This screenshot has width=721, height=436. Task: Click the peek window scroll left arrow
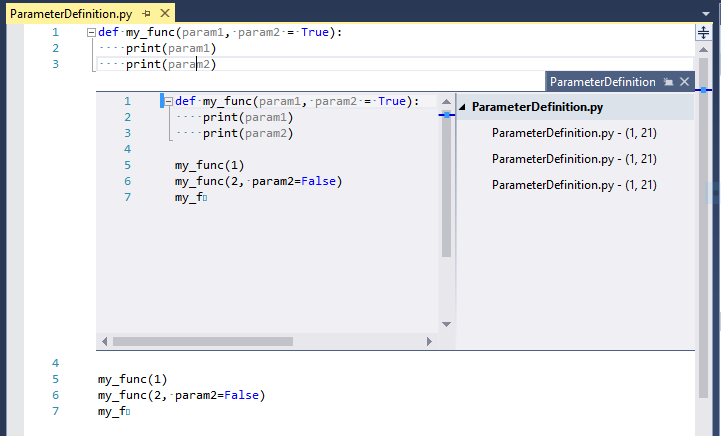tap(104, 341)
